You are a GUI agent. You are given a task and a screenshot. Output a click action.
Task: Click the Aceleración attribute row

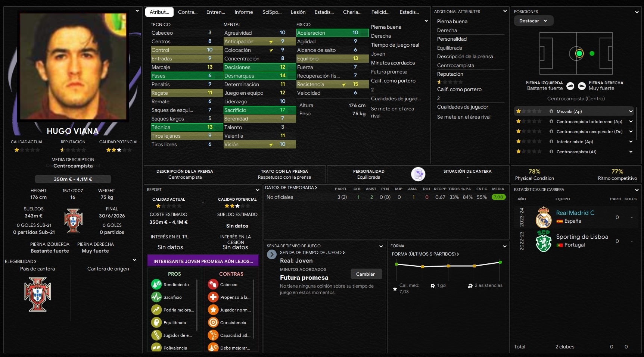point(332,33)
